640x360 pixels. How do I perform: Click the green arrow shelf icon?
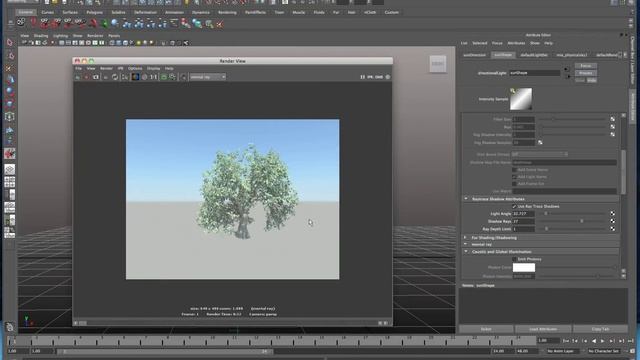pyautogui.click(x=104, y=24)
